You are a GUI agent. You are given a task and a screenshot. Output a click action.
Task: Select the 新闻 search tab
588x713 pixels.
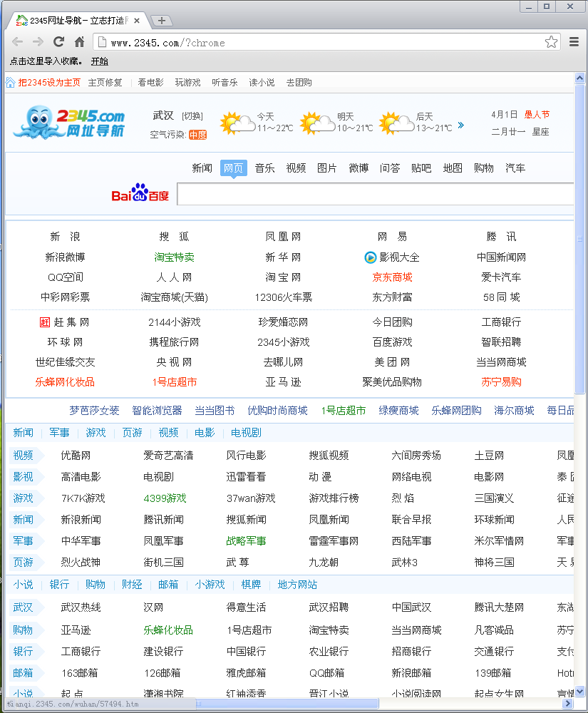pos(202,168)
